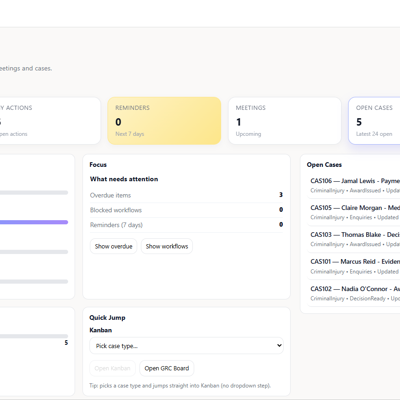Open case CAS102 Nadia O'Connor

(354, 293)
